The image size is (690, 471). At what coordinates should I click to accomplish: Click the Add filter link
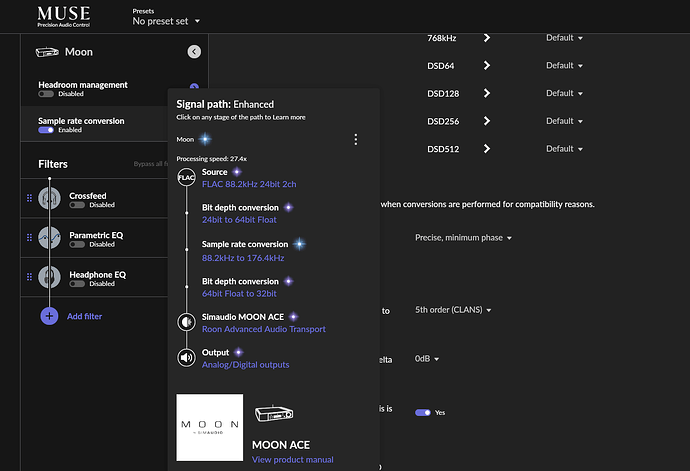click(x=84, y=316)
